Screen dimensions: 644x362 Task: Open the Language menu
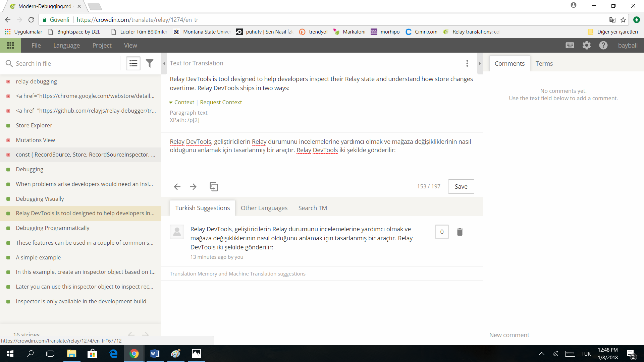tap(66, 45)
